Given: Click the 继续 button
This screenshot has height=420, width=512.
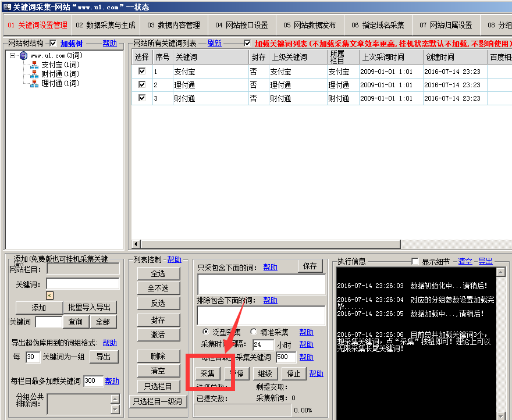Looking at the screenshot, I should point(265,373).
